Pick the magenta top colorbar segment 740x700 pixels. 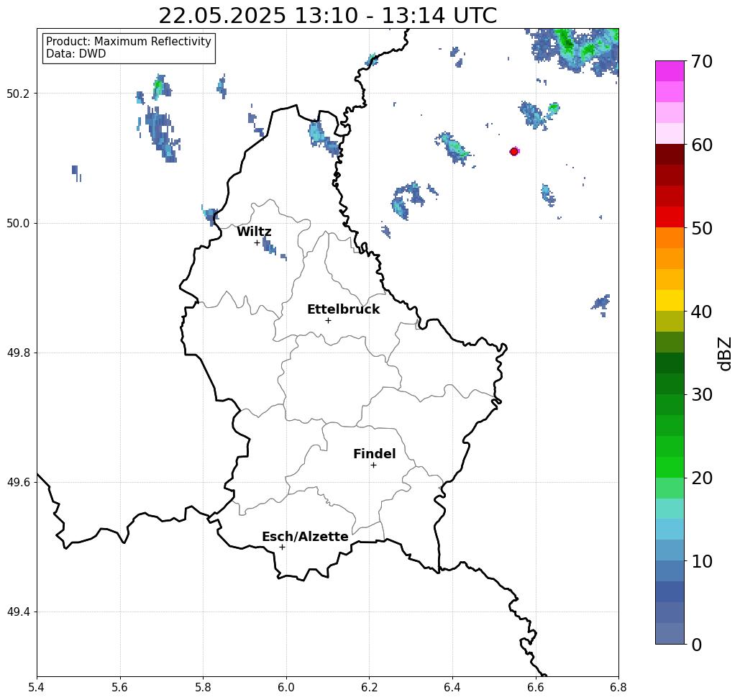(x=670, y=71)
